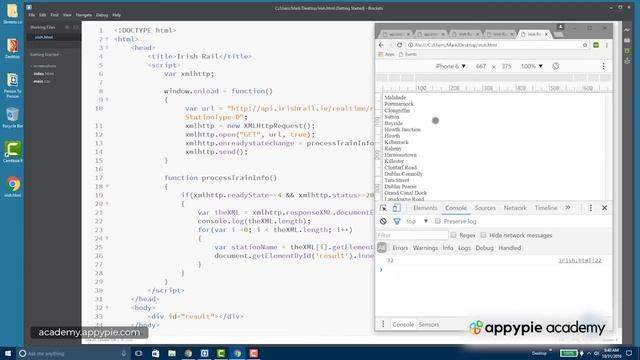The image size is (640, 360).
Task: Open the File menu in Brackets
Action: 32,15
